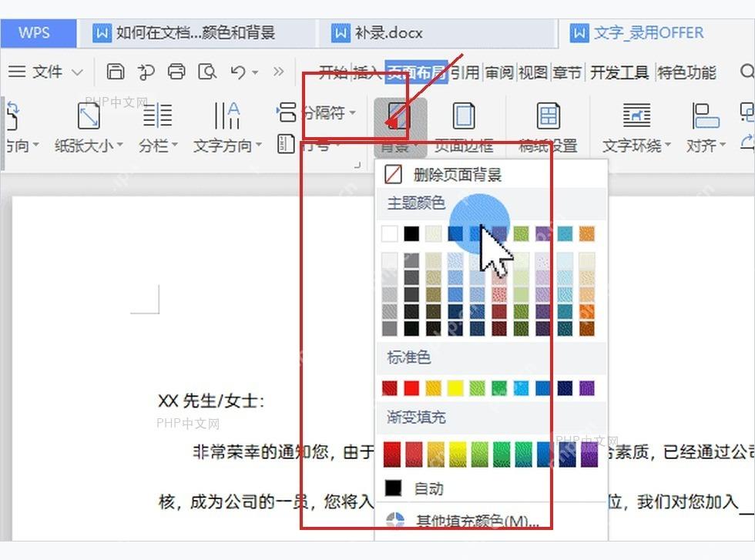Click the page break (分隔符) icon
The height and width of the screenshot is (560, 755).
point(286,112)
